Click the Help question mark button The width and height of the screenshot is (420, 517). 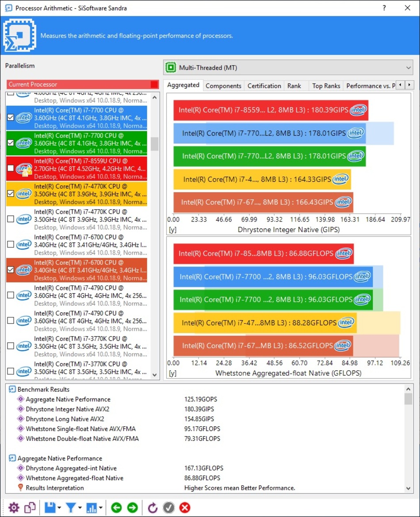(384, 8)
